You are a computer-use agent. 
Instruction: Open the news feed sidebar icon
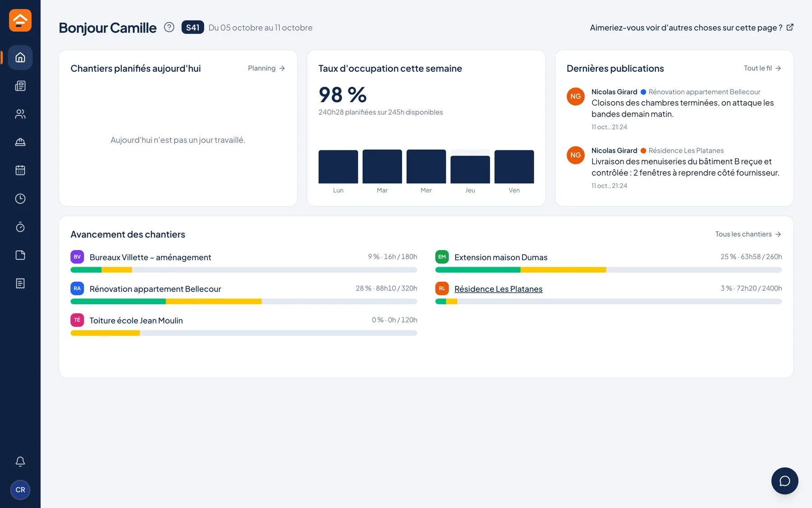[x=20, y=86]
